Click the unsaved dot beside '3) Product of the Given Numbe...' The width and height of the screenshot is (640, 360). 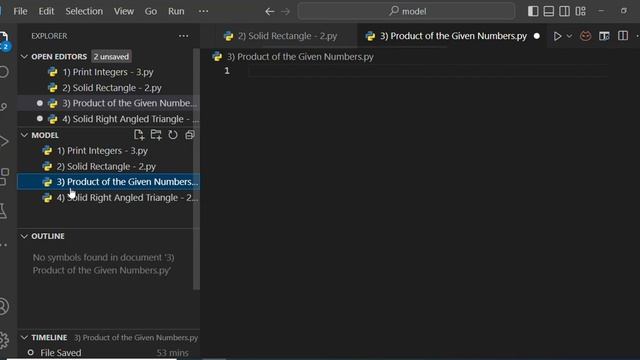pos(40,103)
